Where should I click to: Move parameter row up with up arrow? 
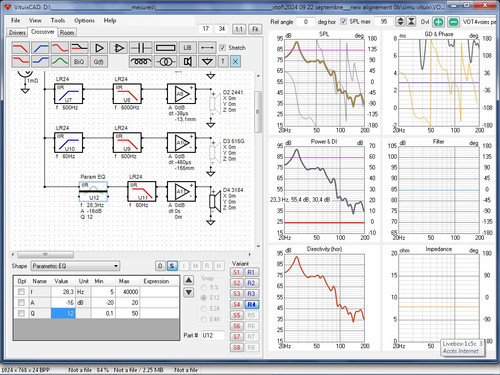click(189, 280)
